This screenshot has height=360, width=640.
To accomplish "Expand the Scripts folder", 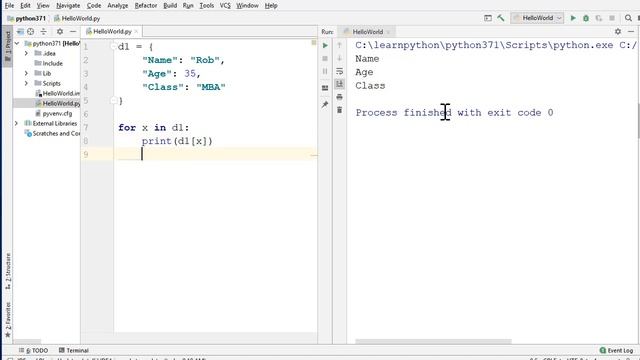I will coord(26,83).
